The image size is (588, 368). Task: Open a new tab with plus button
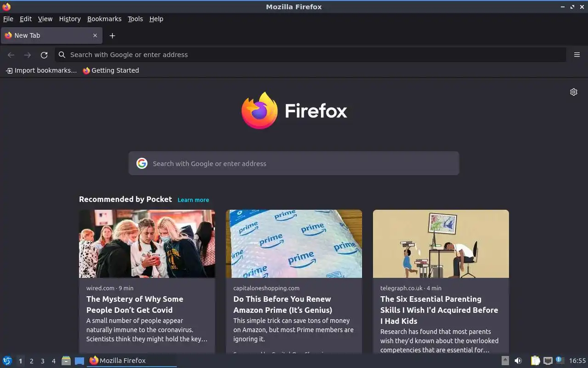(112, 35)
